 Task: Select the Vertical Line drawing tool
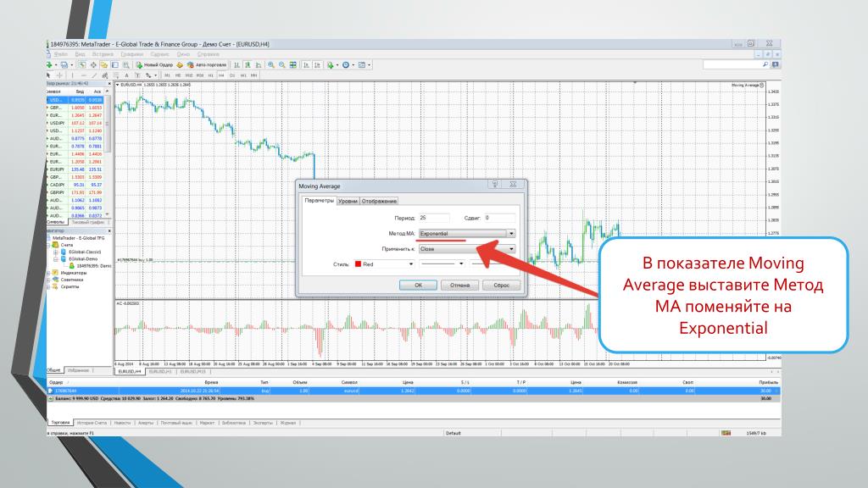tap(73, 75)
